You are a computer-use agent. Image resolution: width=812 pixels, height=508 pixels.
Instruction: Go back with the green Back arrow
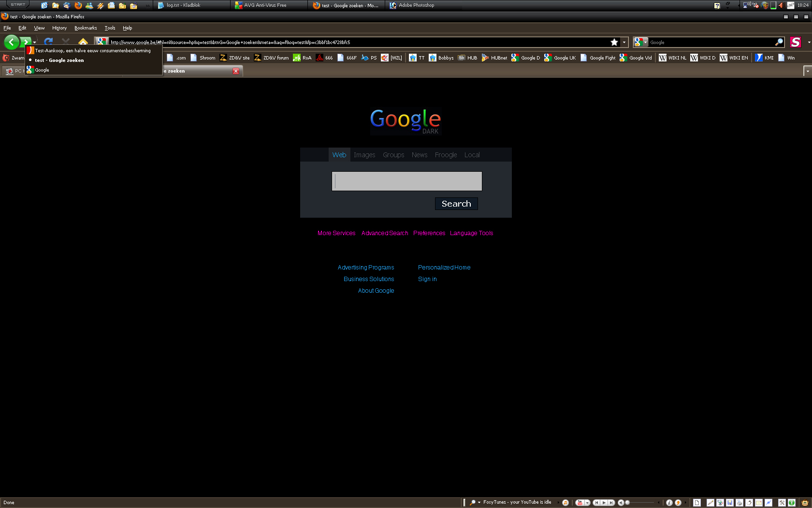(x=11, y=42)
